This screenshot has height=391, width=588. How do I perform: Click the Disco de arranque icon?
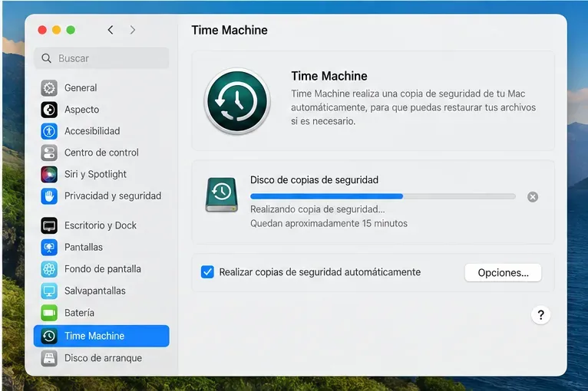(49, 358)
